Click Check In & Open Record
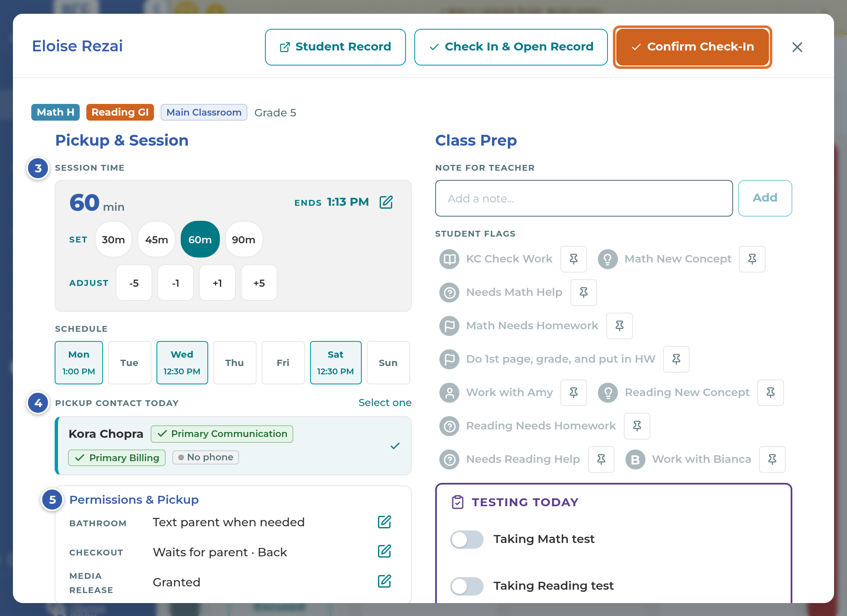Viewport: 847px width, 616px height. (x=511, y=47)
